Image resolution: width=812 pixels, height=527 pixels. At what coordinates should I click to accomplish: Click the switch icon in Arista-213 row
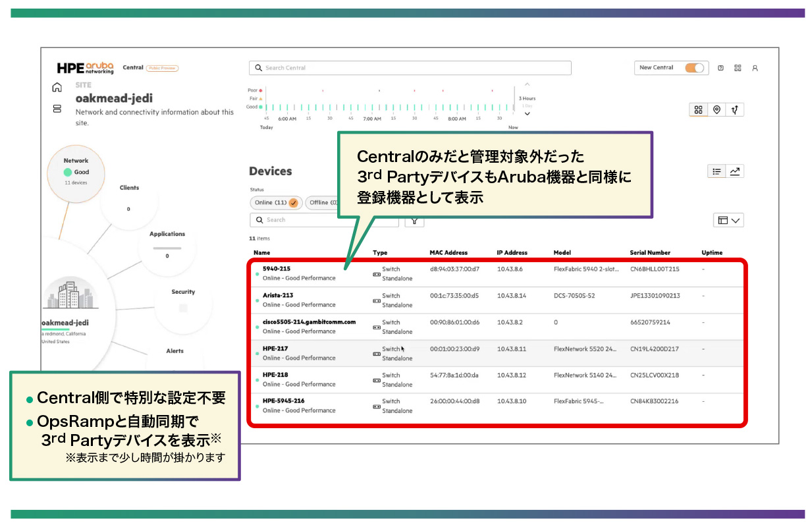coord(377,300)
